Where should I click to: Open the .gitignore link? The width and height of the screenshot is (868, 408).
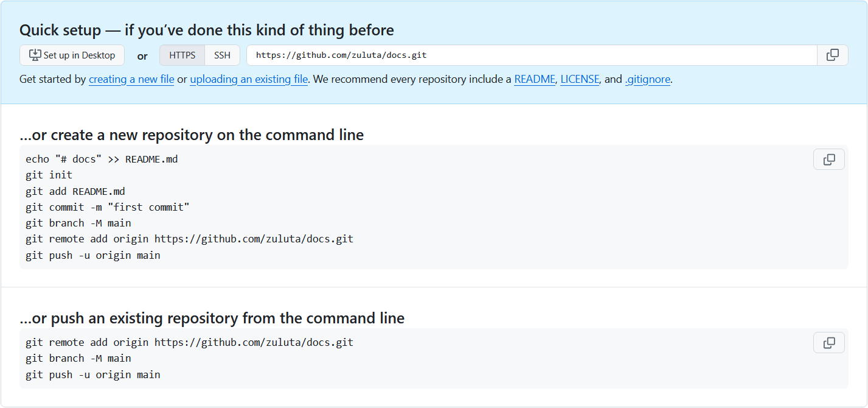(x=647, y=79)
